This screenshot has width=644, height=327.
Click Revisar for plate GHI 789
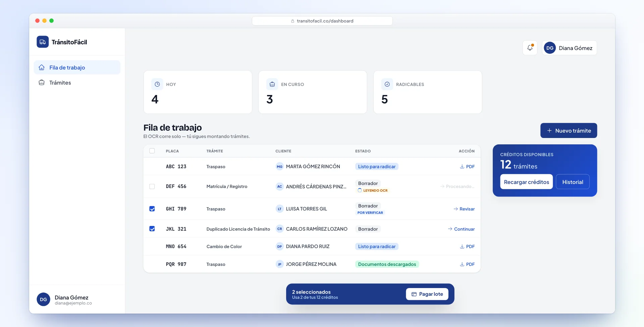(464, 209)
